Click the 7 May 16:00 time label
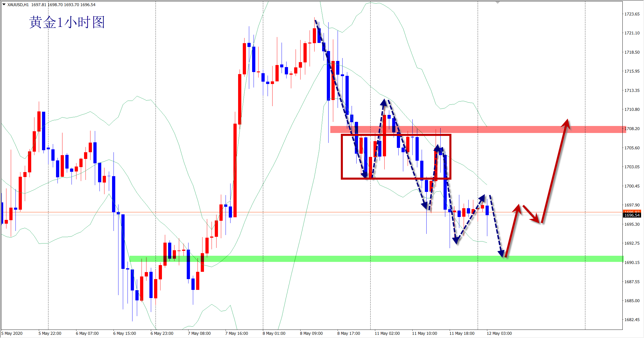Viewport: 644px width, 338px height. (x=237, y=333)
